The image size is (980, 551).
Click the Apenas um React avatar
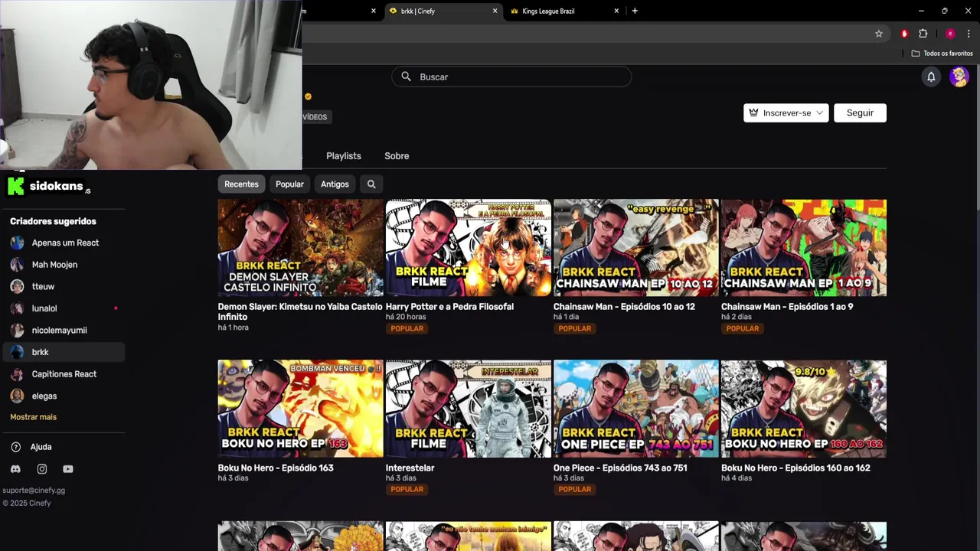17,243
